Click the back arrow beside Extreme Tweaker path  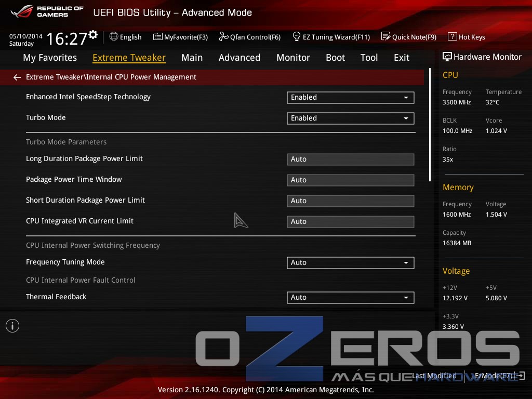pyautogui.click(x=17, y=77)
